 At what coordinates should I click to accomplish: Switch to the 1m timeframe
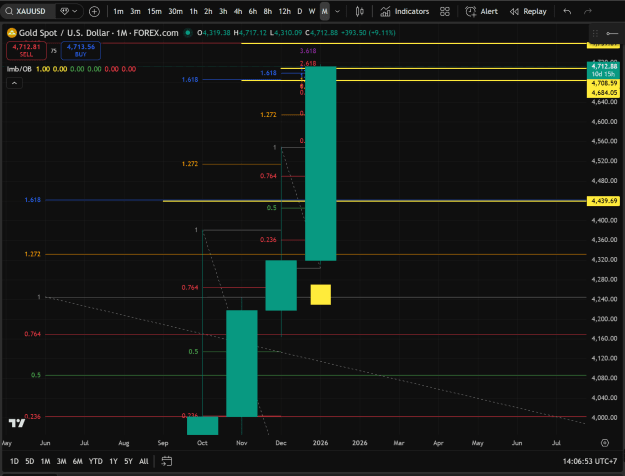click(118, 12)
